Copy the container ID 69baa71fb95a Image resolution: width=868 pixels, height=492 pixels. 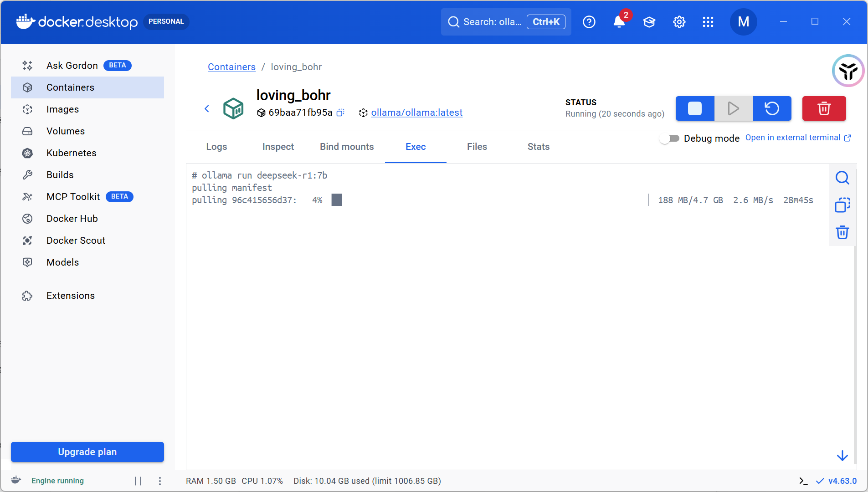pos(340,113)
